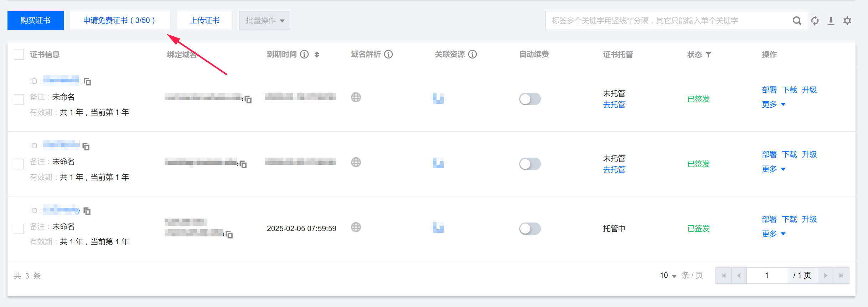Image resolution: width=868 pixels, height=307 pixels.
Task: Click the 购买证书 button
Action: point(36,21)
